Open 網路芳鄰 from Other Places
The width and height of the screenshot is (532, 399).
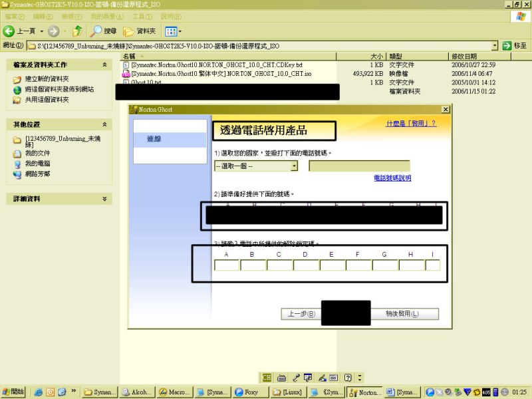click(37, 174)
